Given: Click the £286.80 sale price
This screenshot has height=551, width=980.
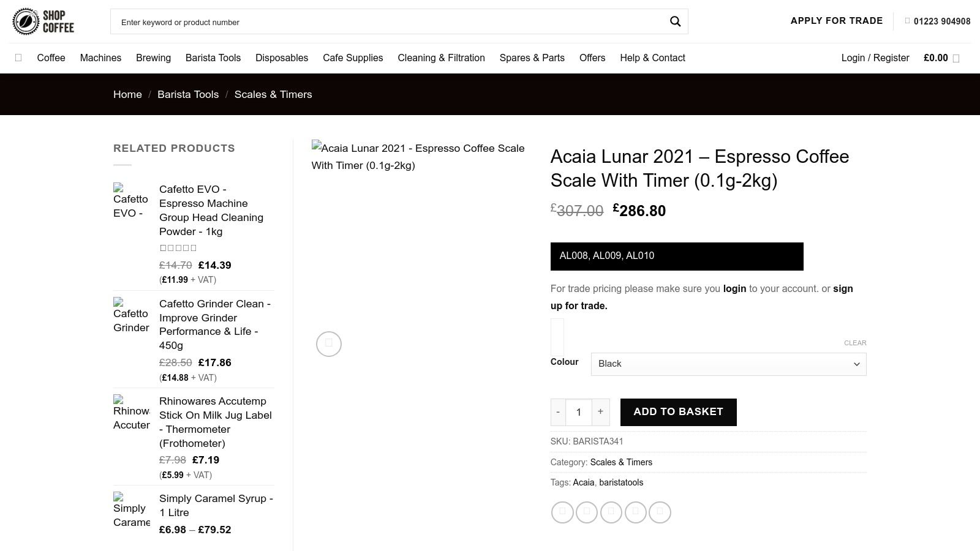Looking at the screenshot, I should (x=639, y=211).
